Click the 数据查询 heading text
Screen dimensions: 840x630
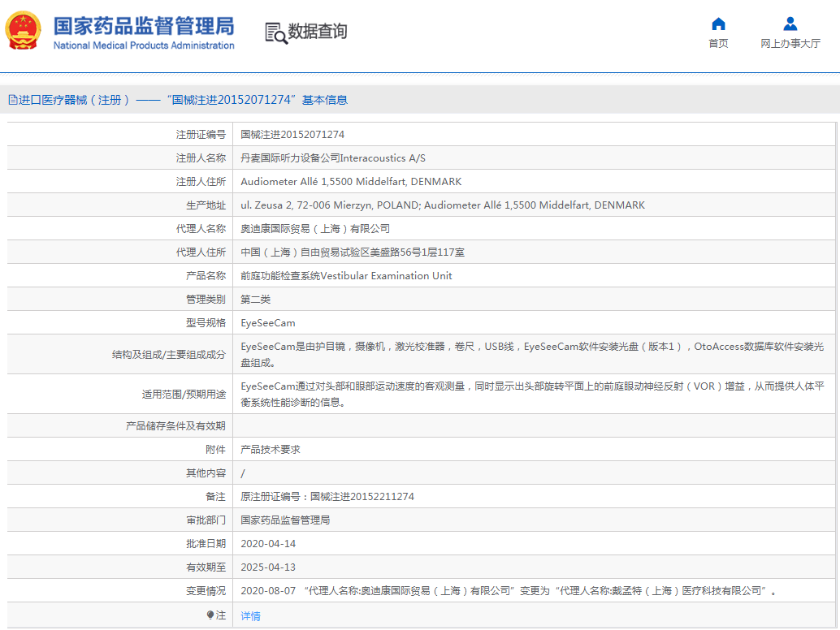[318, 32]
